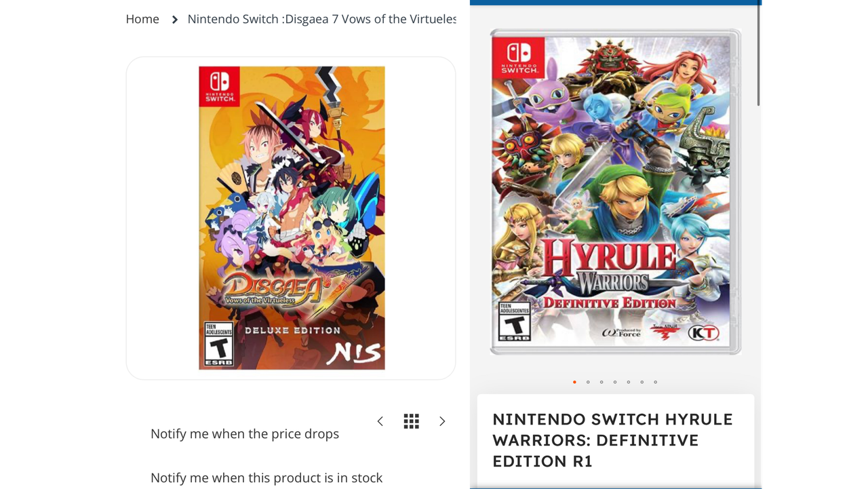
Task: Select the sixth carousel dot
Action: (642, 382)
